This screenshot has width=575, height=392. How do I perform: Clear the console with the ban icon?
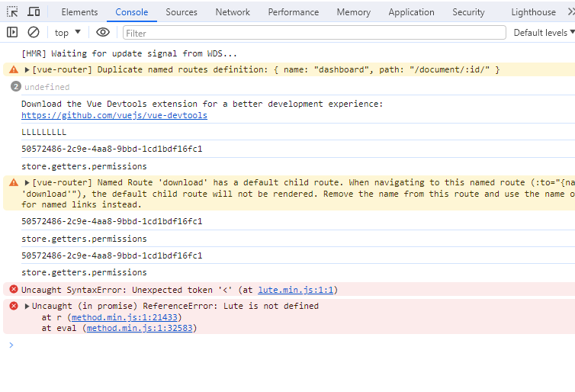tap(34, 32)
